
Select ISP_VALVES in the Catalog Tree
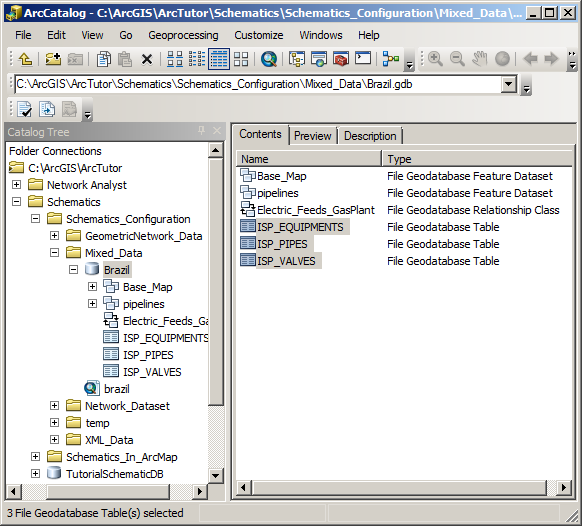152,372
